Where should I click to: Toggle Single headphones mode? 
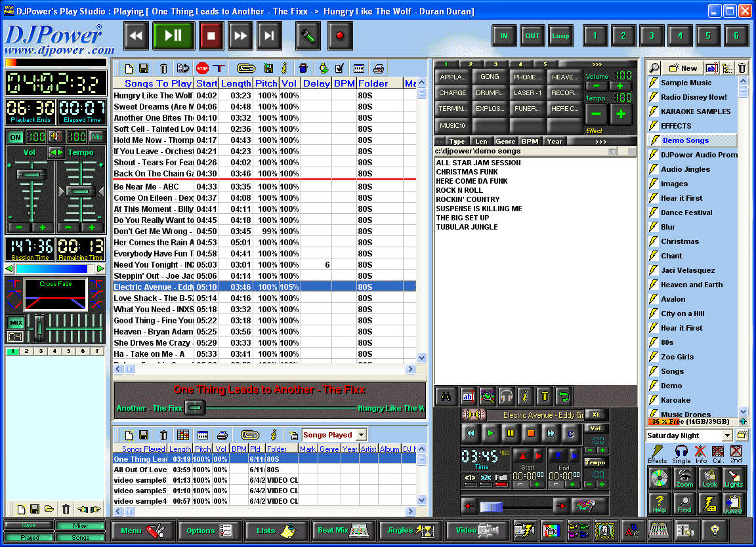(x=681, y=453)
